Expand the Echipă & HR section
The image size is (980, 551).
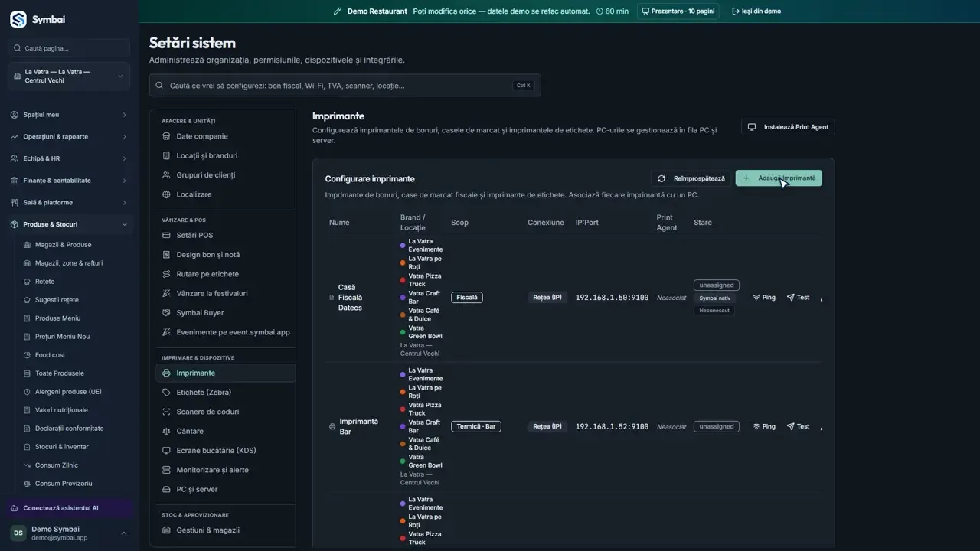69,158
